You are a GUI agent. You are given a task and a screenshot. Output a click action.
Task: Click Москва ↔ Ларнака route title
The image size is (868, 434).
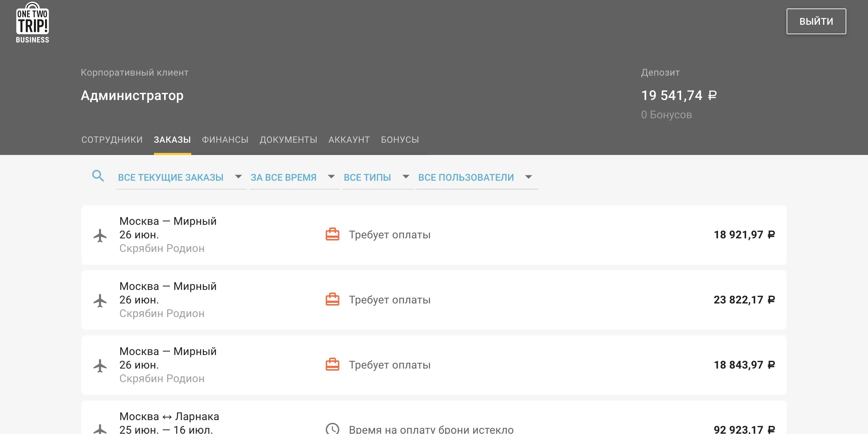pyautogui.click(x=169, y=416)
